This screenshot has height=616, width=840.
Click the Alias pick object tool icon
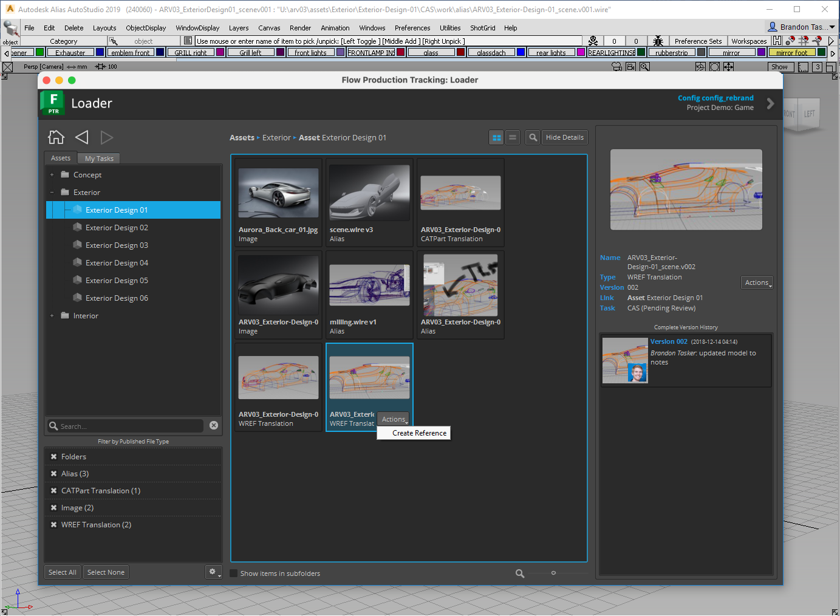pyautogui.click(x=10, y=28)
